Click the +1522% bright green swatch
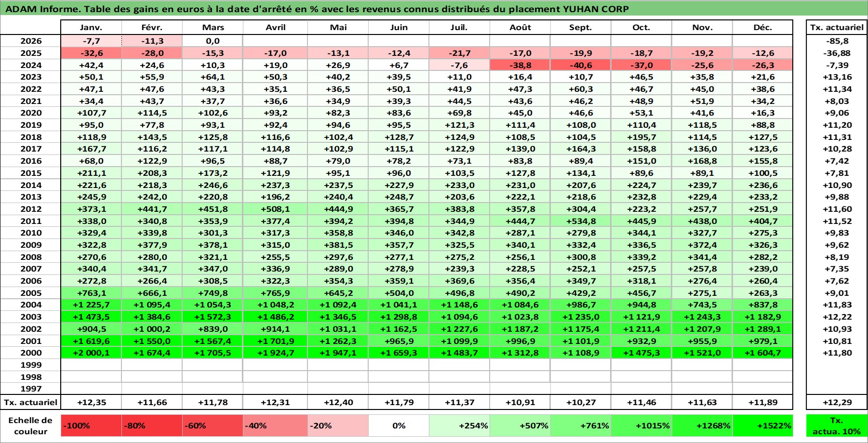 click(763, 426)
